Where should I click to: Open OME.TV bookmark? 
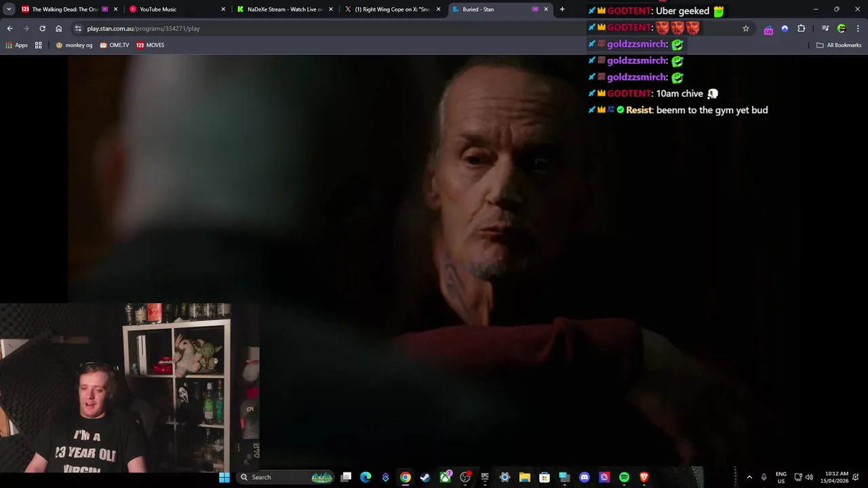(114, 45)
